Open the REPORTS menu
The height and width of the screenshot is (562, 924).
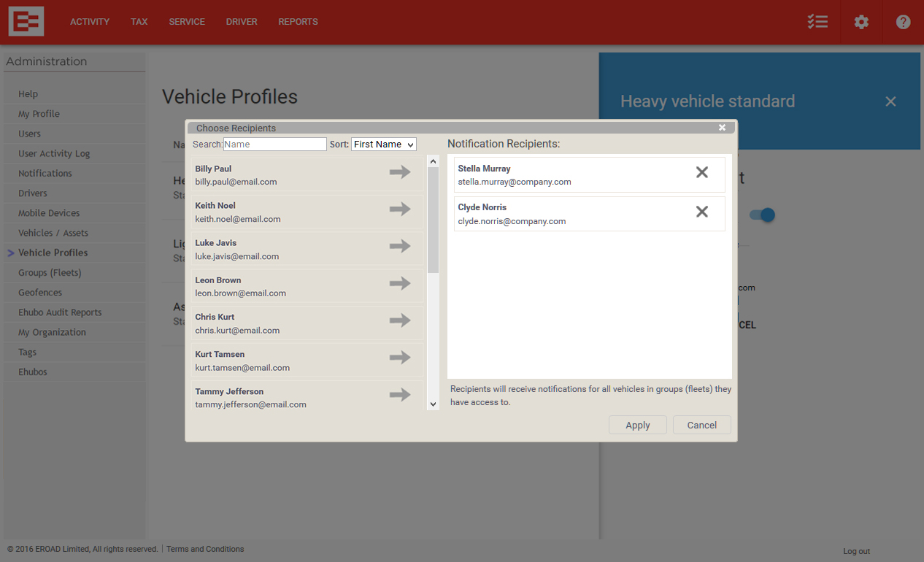[x=298, y=22]
